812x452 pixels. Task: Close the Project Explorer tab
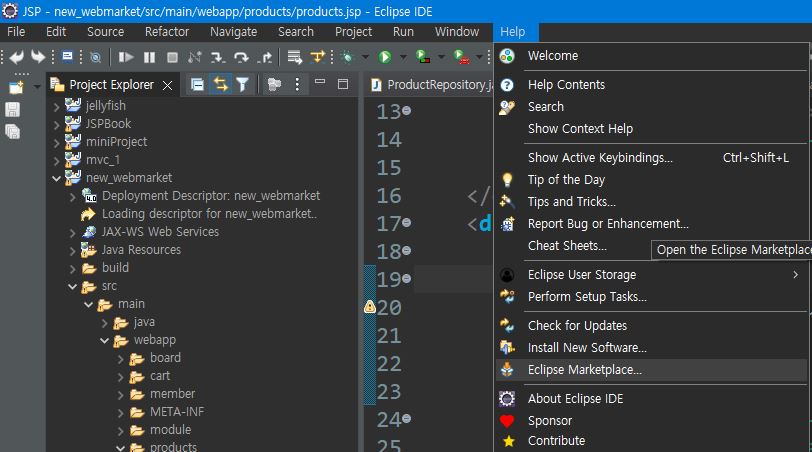167,85
